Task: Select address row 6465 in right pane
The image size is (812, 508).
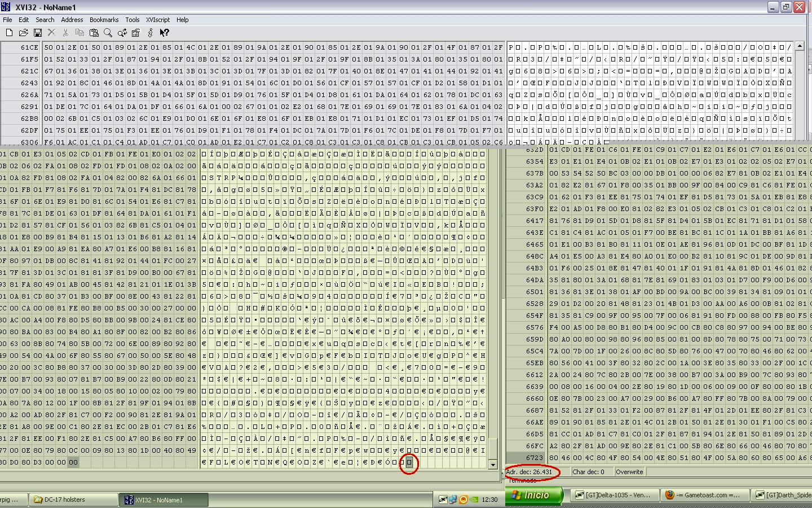Action: 527,244
